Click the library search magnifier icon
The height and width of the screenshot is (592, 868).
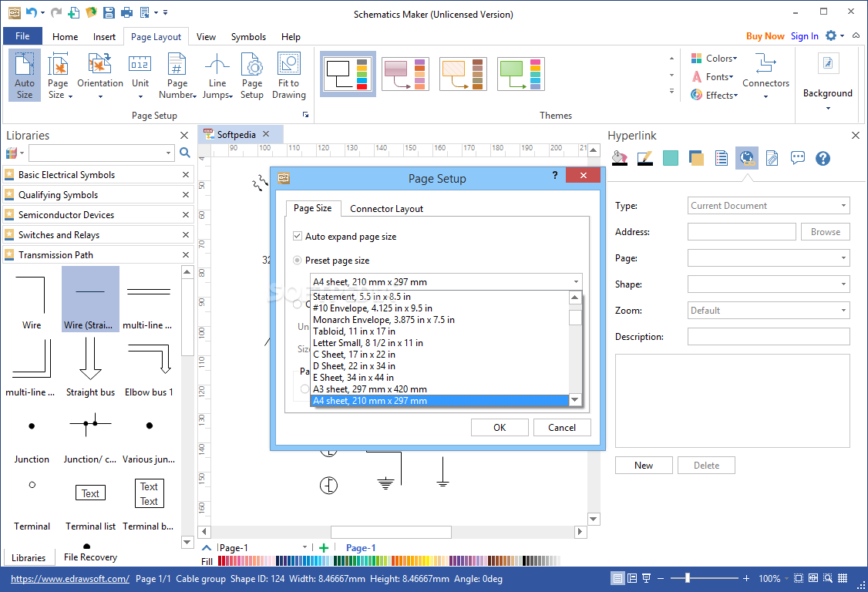point(185,153)
